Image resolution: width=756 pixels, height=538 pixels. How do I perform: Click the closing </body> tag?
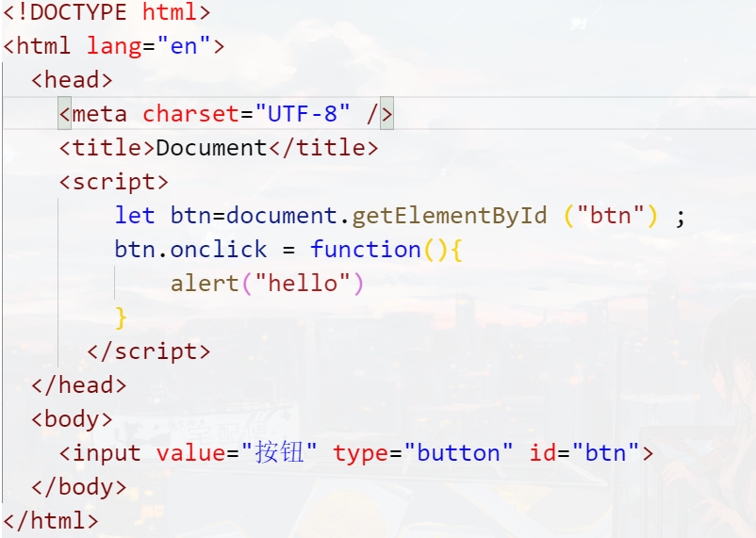click(x=78, y=487)
